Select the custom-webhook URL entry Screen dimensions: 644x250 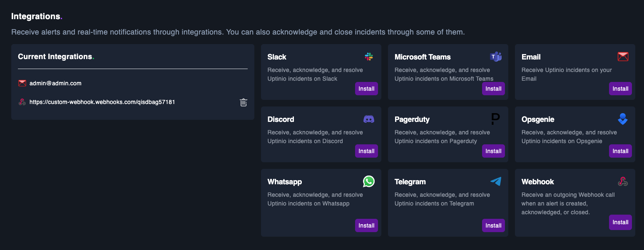point(102,102)
